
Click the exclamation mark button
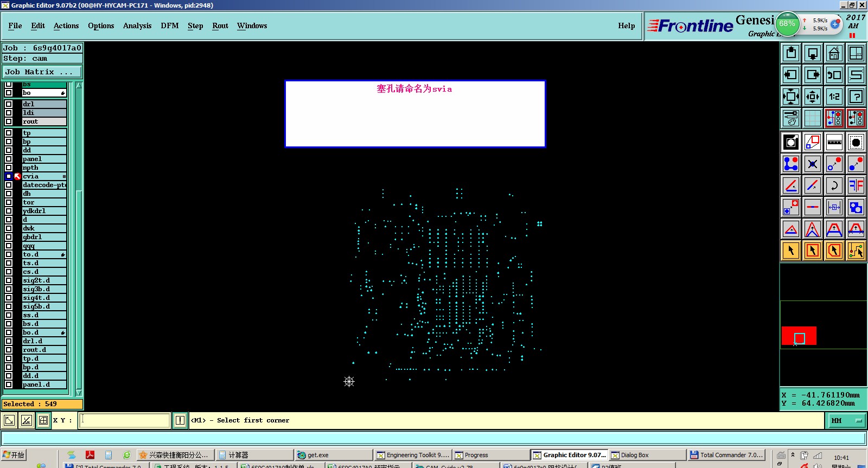pyautogui.click(x=180, y=420)
